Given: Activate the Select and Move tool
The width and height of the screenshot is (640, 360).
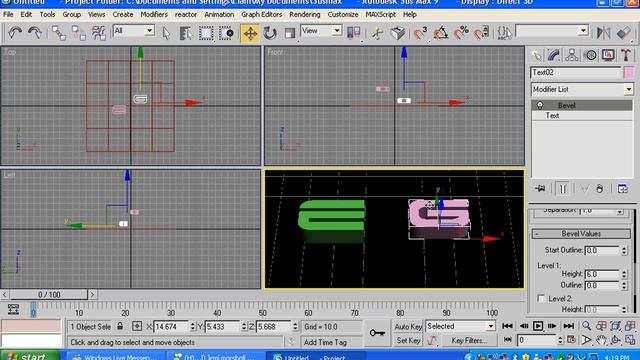Looking at the screenshot, I should point(250,33).
